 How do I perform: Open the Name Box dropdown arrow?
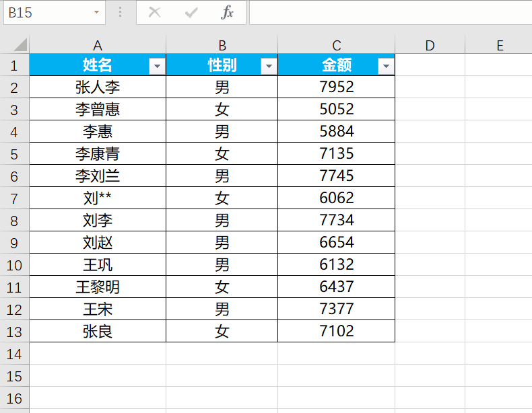(x=97, y=13)
